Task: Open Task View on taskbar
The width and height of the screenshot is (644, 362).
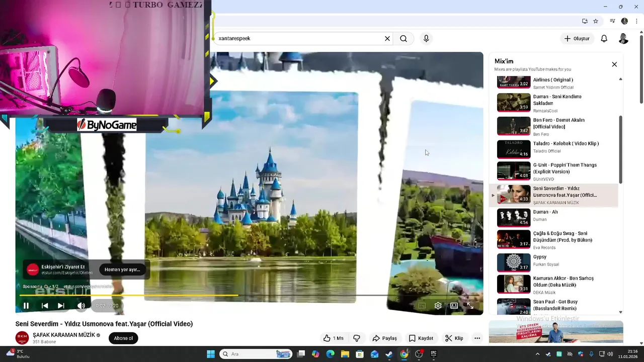Action: click(301, 354)
